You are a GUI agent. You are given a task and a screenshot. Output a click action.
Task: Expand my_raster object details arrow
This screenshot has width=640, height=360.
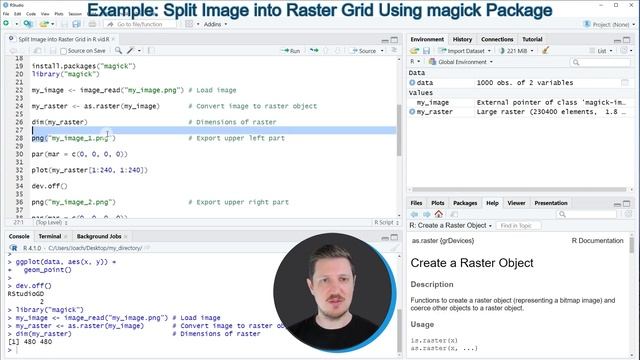[x=412, y=111]
